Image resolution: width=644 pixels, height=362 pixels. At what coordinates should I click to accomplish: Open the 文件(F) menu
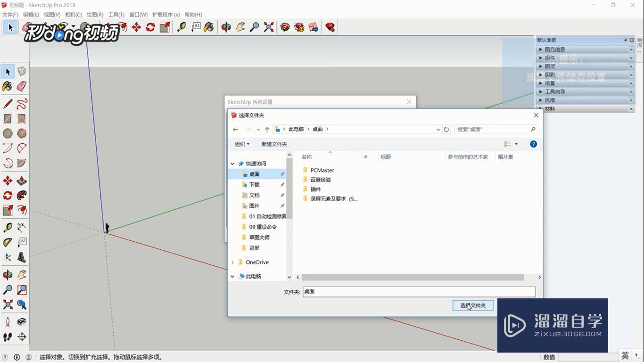pyautogui.click(x=10, y=15)
